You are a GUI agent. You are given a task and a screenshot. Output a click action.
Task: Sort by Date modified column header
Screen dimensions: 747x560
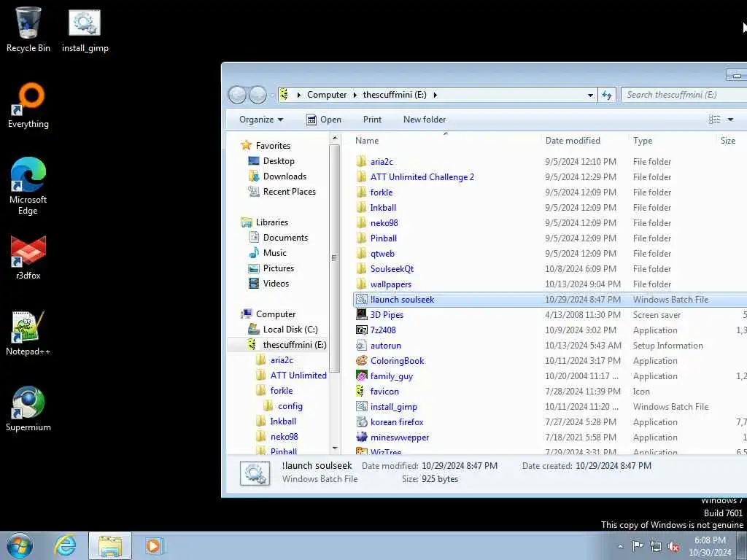[x=584, y=141]
